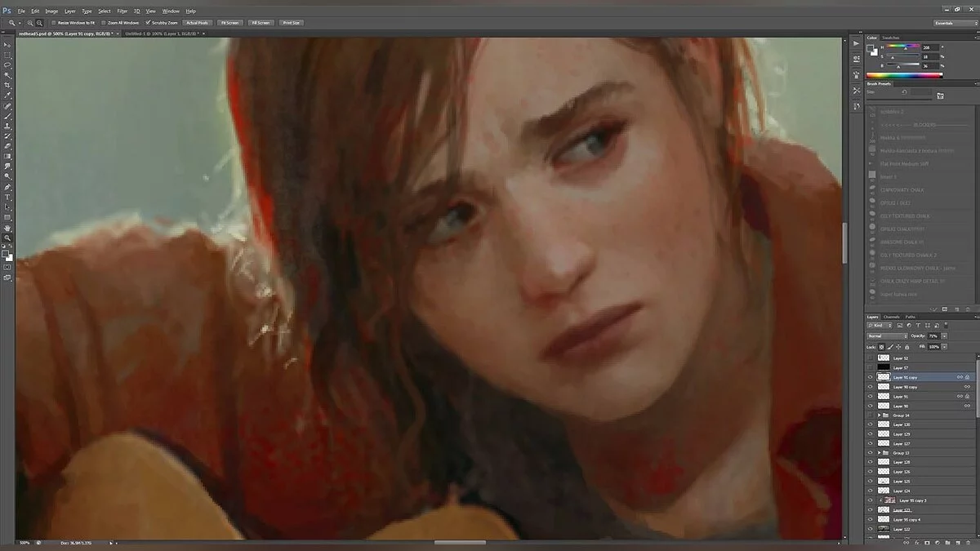Switch to the Channels tab
Image resolution: width=980 pixels, height=551 pixels.
pos(891,317)
